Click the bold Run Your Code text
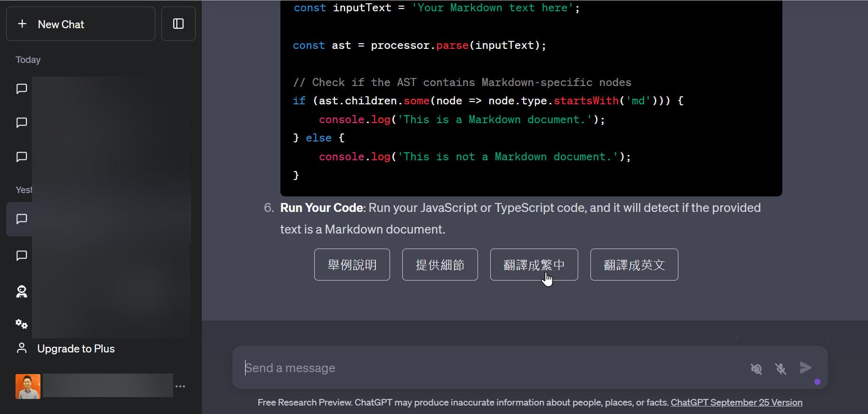The height and width of the screenshot is (414, 868). (x=321, y=208)
